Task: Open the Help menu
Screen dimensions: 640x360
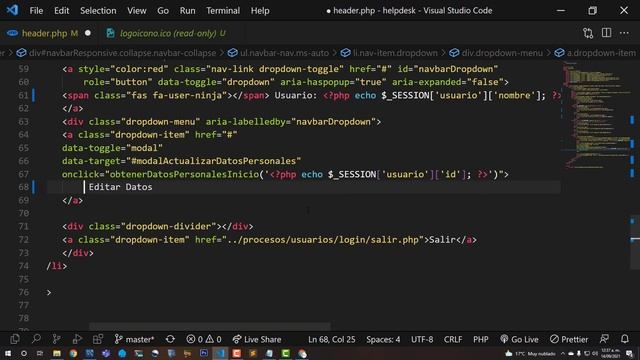Action: coord(260,11)
